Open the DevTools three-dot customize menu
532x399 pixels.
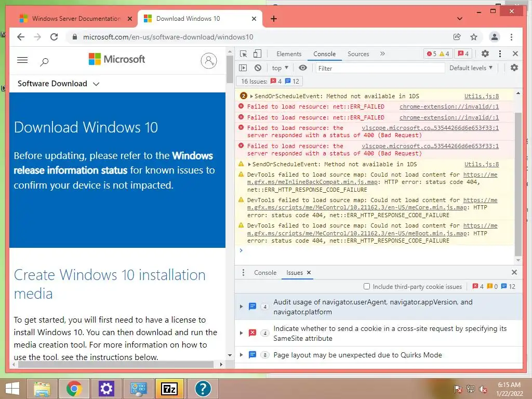[500, 54]
